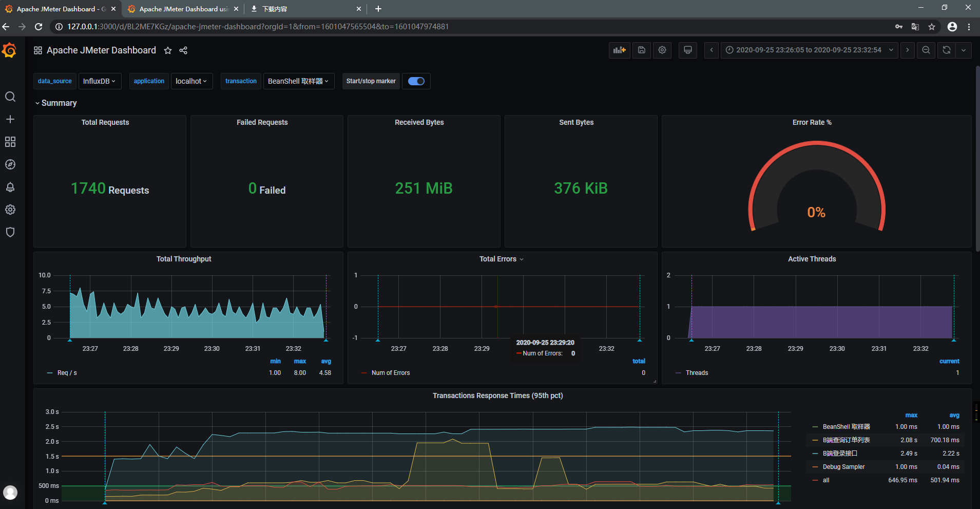Click the max column header in response times legend

click(x=911, y=415)
